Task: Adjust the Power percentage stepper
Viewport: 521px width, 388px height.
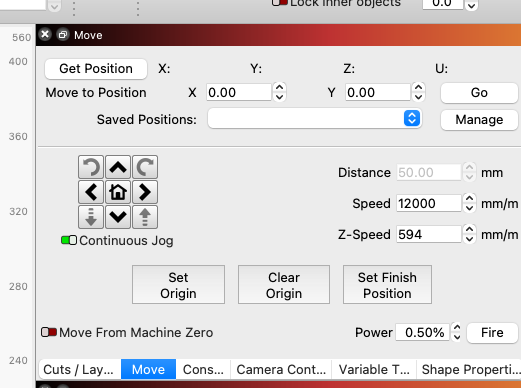Action: (457, 332)
